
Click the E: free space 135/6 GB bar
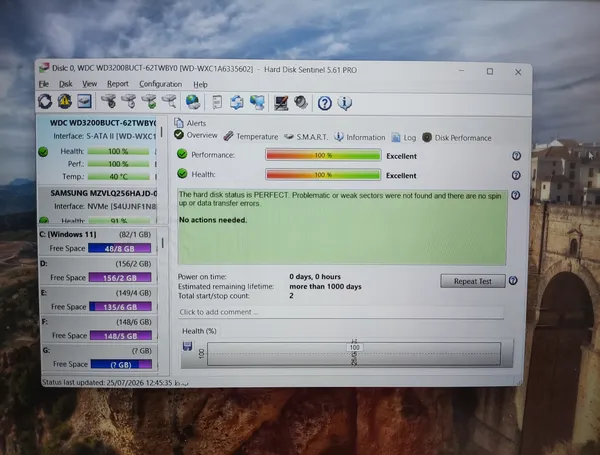pos(120,307)
